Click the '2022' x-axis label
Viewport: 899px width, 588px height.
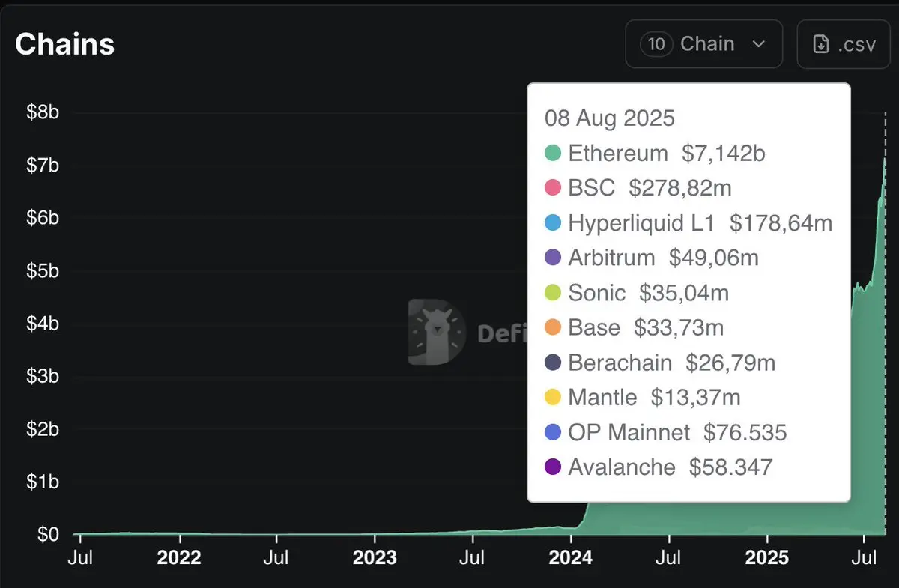pyautogui.click(x=179, y=558)
